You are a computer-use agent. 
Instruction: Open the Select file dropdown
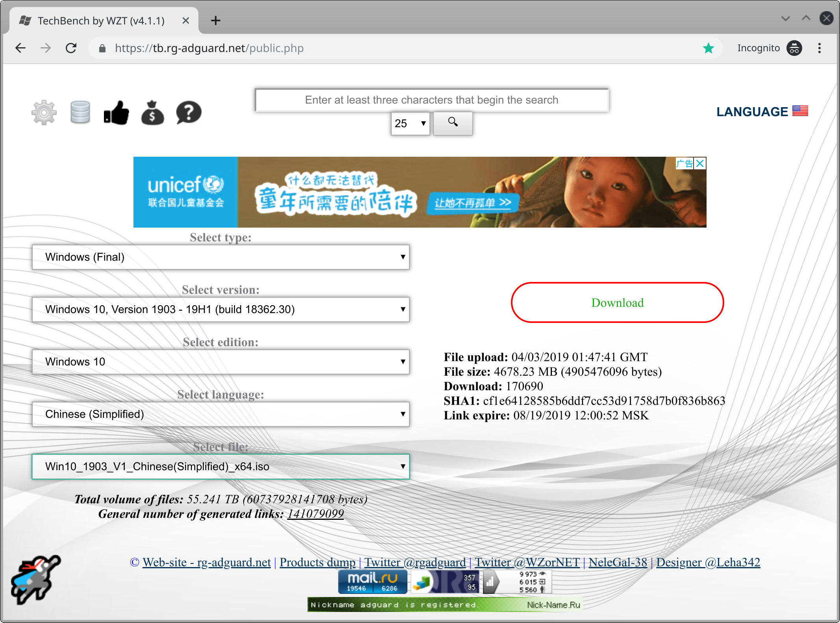tap(221, 466)
